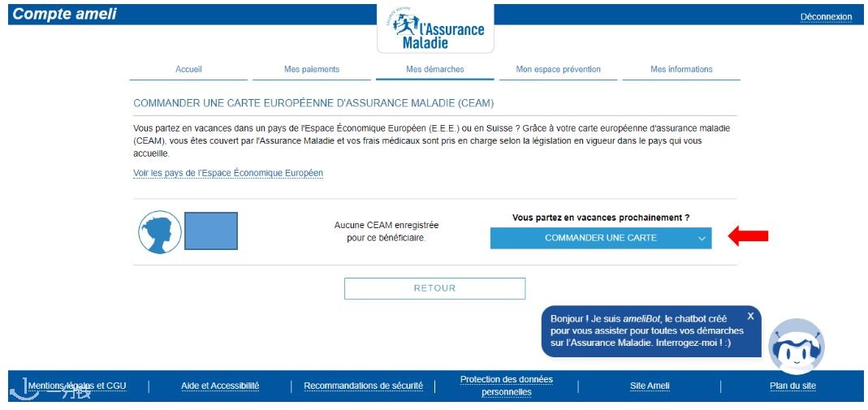The width and height of the screenshot is (868, 410).
Task: Open the Mes paiements tab
Action: 312,70
